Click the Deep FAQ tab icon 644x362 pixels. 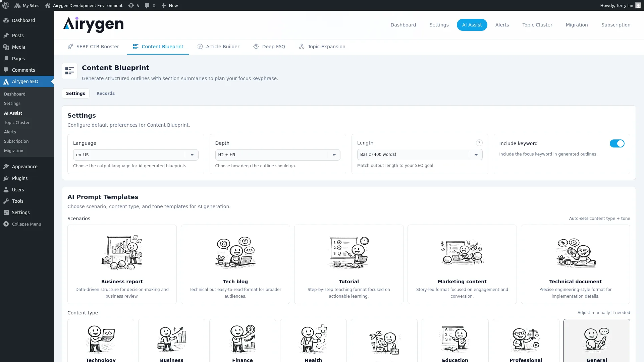(x=256, y=47)
